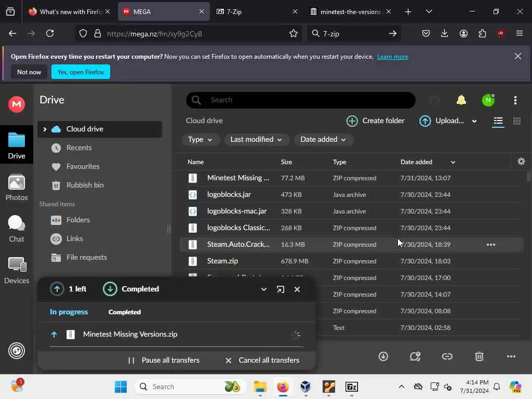The image size is (532, 399).
Task: Click the share chat icon in action bar
Action: 415,356
